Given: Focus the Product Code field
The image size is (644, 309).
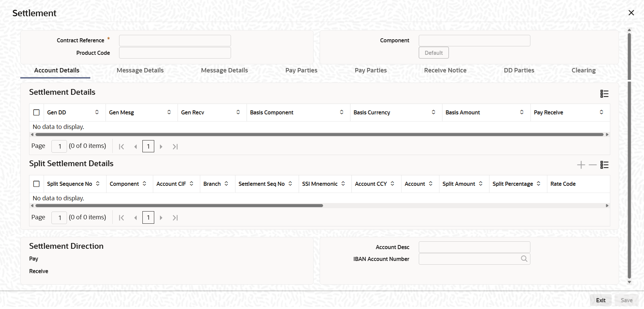Looking at the screenshot, I should [175, 53].
